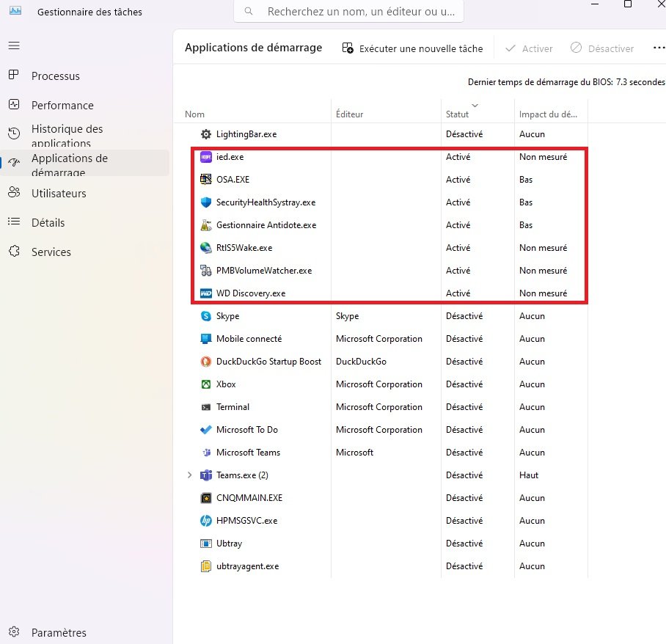This screenshot has height=644, width=666.
Task: Open Paramètres settings page
Action: point(59,632)
